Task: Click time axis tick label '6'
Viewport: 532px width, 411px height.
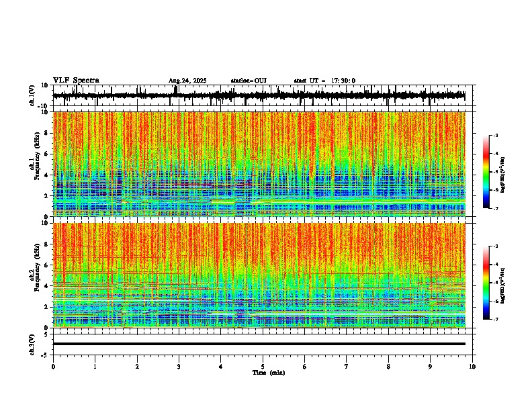Action: coord(304,367)
